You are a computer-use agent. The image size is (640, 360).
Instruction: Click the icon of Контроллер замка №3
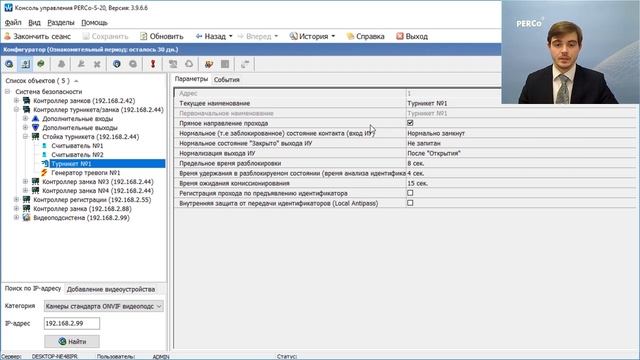[36, 181]
